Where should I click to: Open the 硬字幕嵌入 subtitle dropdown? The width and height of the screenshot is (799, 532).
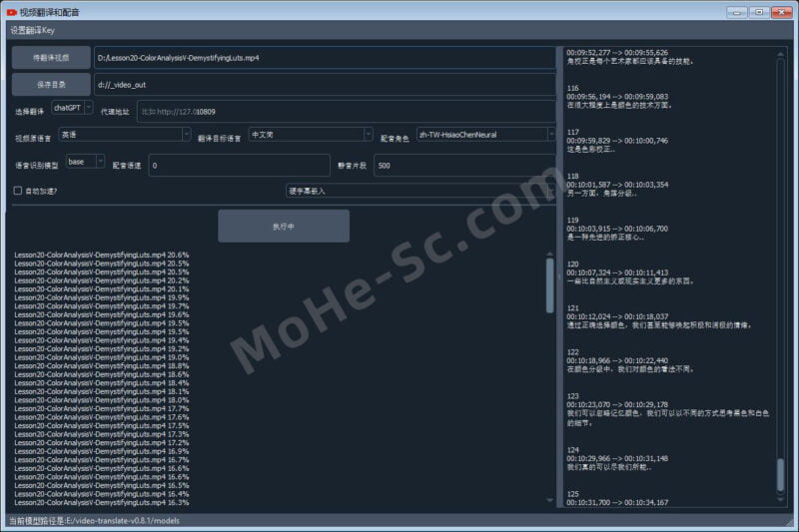click(x=419, y=190)
